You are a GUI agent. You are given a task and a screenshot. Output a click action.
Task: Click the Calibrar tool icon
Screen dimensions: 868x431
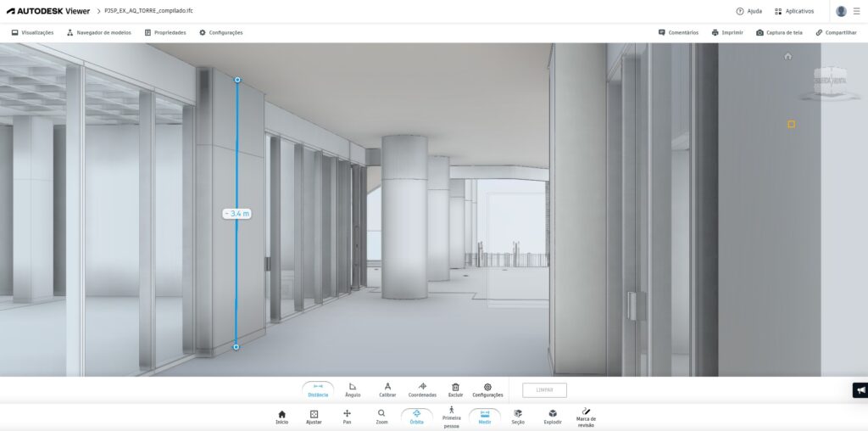tap(387, 389)
